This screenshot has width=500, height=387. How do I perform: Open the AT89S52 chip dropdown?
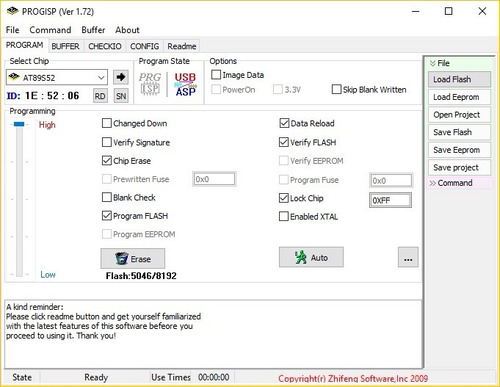click(101, 78)
